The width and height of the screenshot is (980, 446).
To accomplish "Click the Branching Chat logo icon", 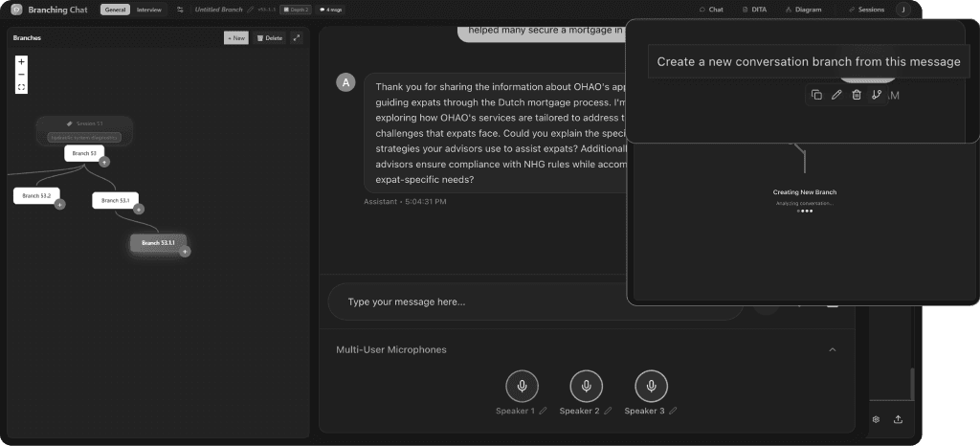I will click(16, 10).
